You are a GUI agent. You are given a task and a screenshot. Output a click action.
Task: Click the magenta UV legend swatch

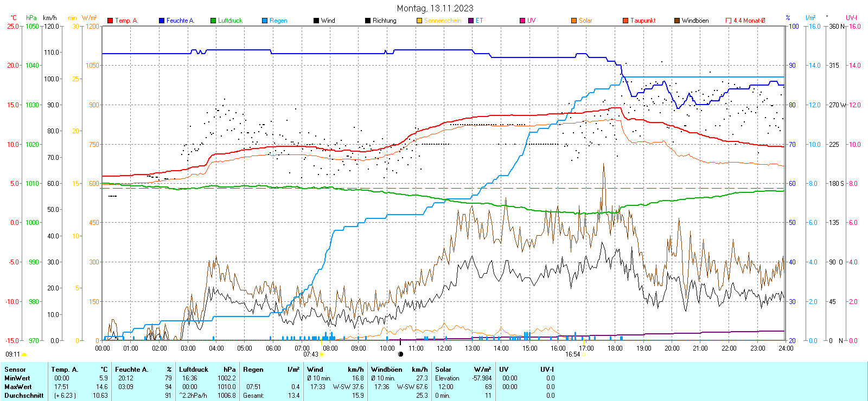(x=522, y=21)
